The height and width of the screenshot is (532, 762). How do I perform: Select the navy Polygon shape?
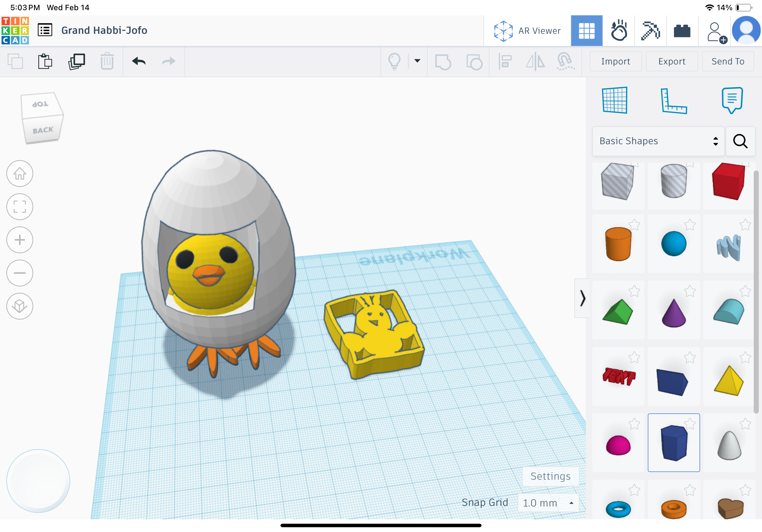point(673,443)
